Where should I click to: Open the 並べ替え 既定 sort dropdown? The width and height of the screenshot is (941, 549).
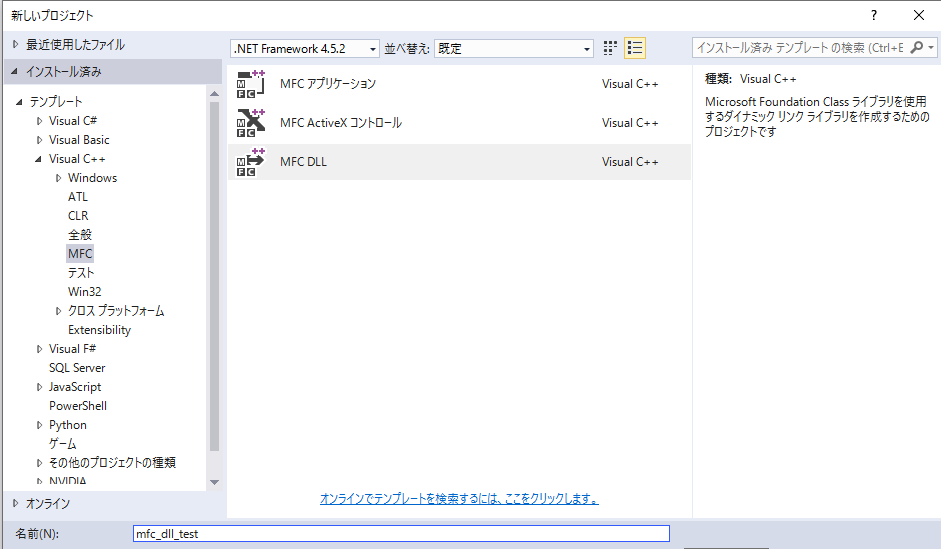pos(514,49)
